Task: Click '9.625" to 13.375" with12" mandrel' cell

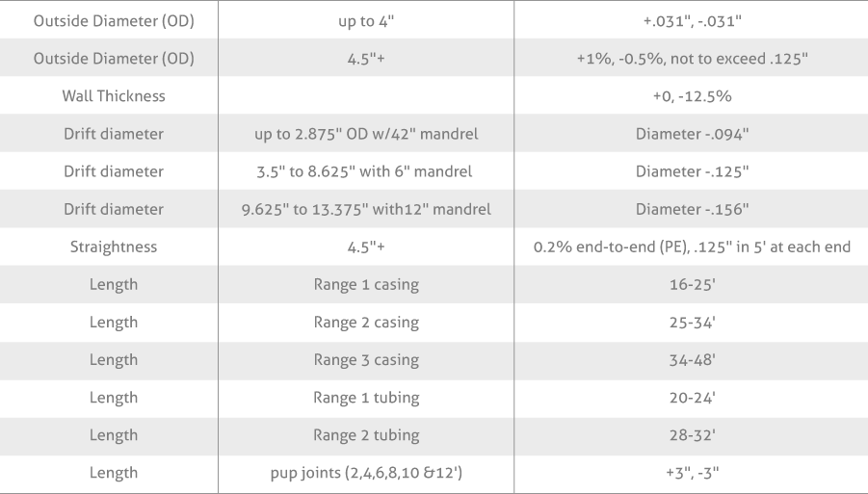Action: pyautogui.click(x=366, y=209)
